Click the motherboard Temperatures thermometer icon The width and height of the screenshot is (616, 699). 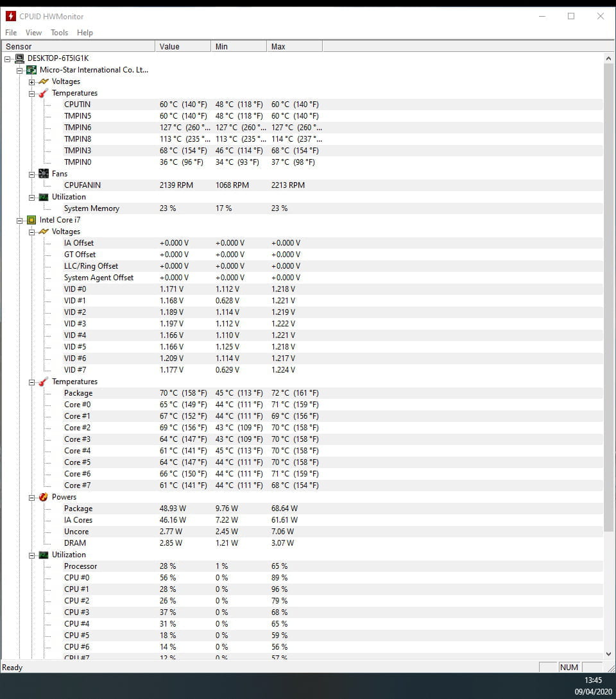43,93
